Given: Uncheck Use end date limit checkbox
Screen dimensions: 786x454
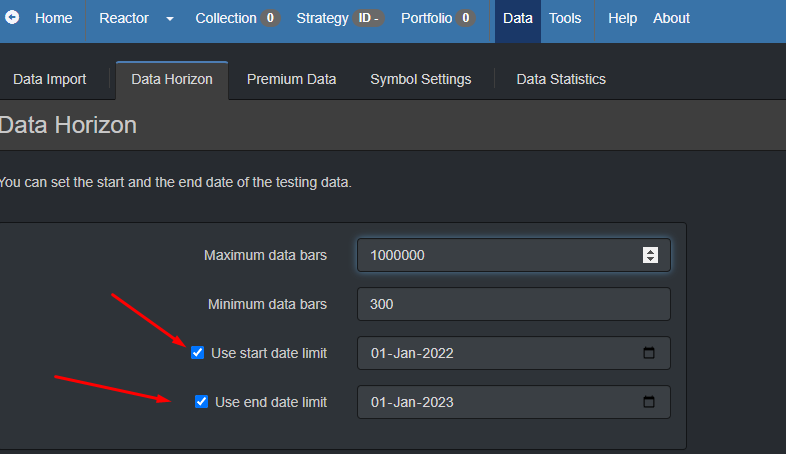Looking at the screenshot, I should (x=202, y=401).
